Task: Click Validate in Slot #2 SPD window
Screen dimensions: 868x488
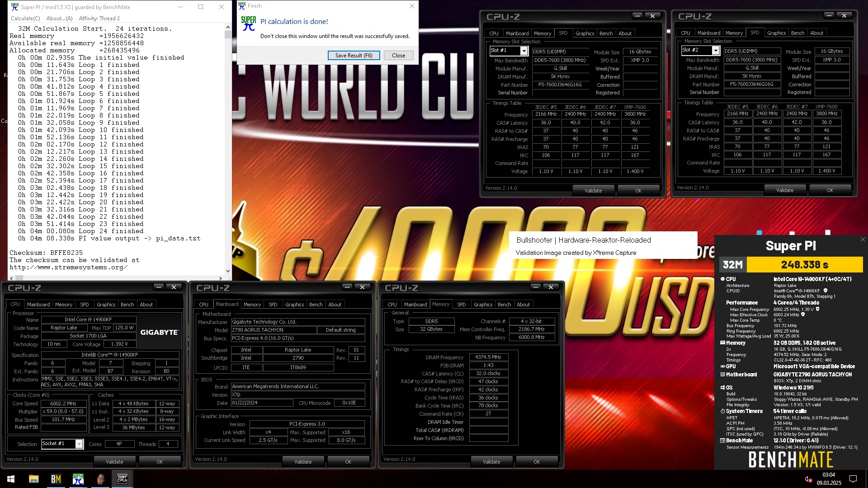Action: point(785,190)
